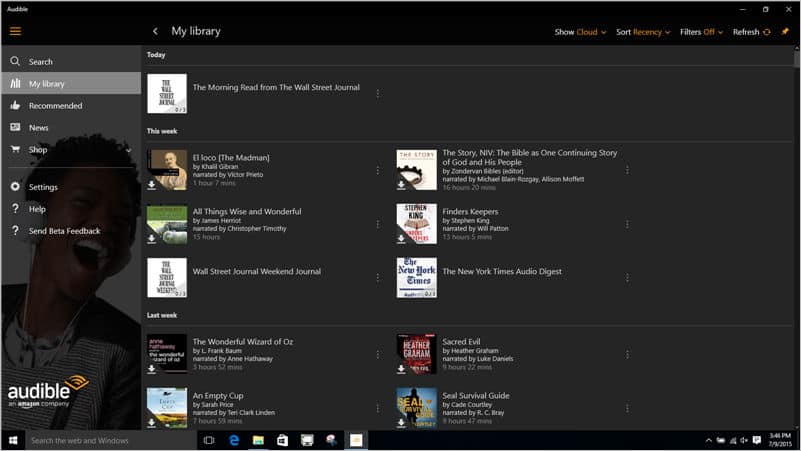Open Task View on the taskbar

click(x=209, y=440)
